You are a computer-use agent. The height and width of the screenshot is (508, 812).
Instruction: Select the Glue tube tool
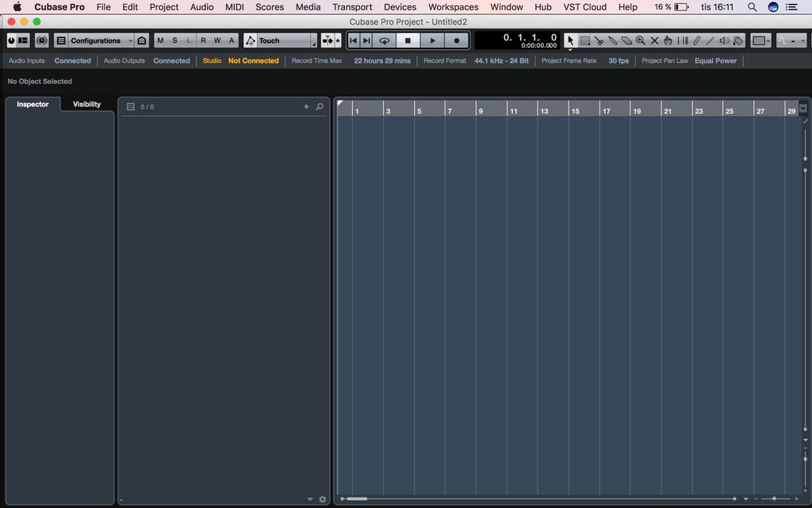[x=613, y=40]
